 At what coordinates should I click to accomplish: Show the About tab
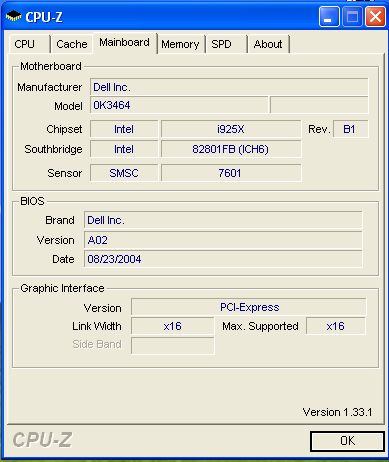click(x=268, y=44)
